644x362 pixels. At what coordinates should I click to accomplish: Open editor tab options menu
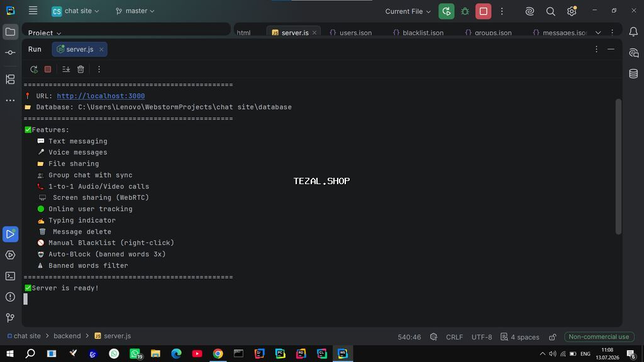coord(612,32)
